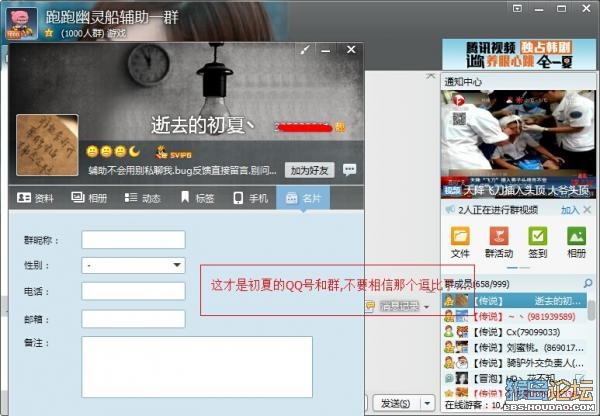
Task: Open the send options dropdown arrow
Action: 427,403
